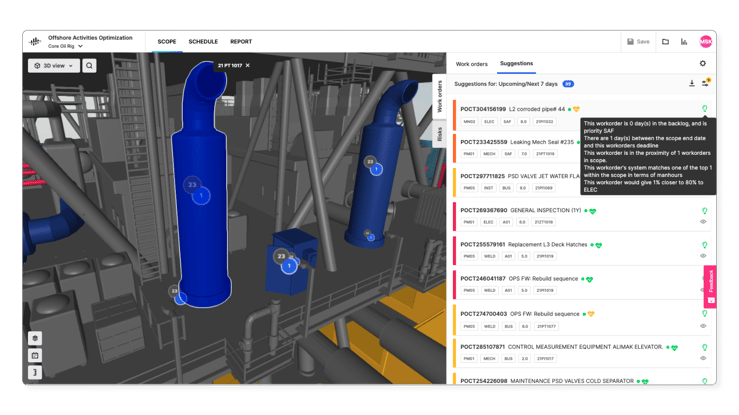Close the 21 PT 1017 label

[x=248, y=65]
